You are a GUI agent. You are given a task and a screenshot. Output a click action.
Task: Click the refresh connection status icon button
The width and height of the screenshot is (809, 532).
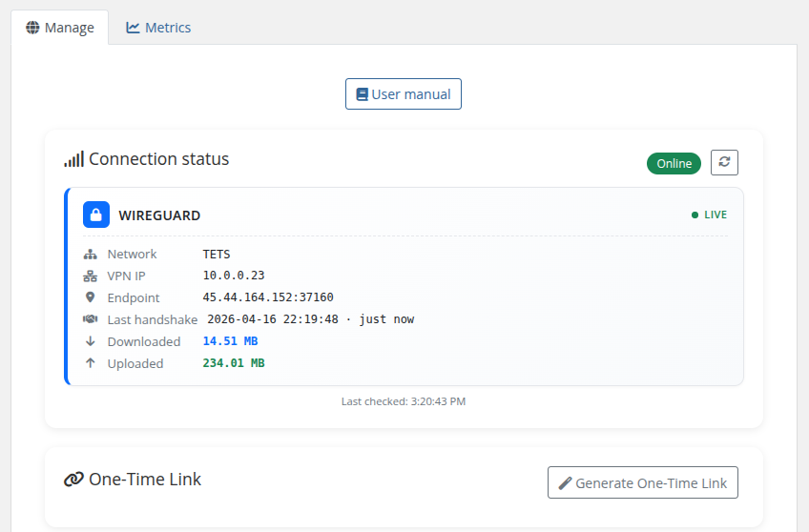[724, 163]
